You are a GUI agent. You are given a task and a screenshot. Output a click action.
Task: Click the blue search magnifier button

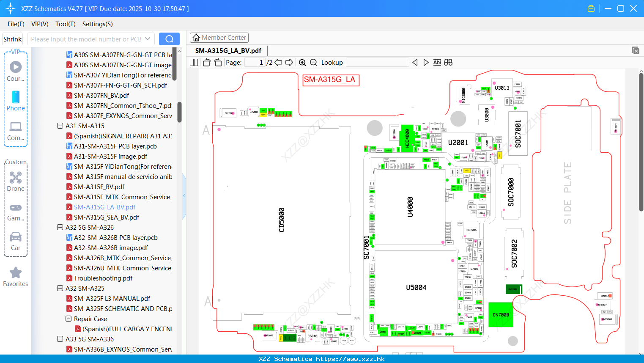coord(169,39)
